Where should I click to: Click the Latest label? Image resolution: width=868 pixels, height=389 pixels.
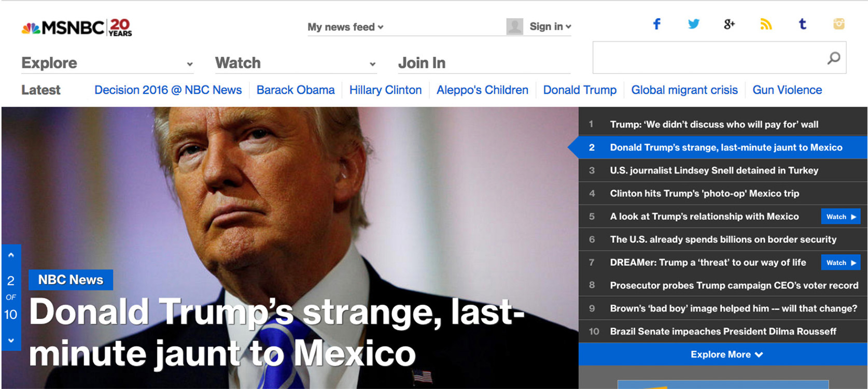coord(40,90)
